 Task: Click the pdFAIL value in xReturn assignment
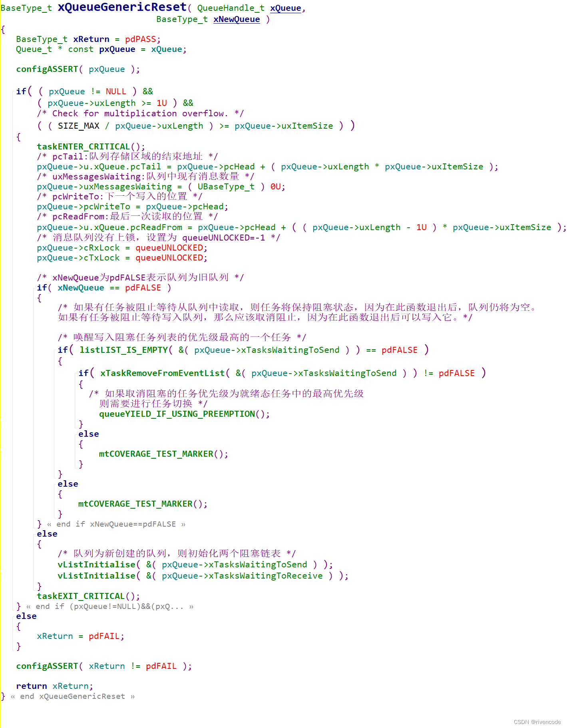point(106,636)
